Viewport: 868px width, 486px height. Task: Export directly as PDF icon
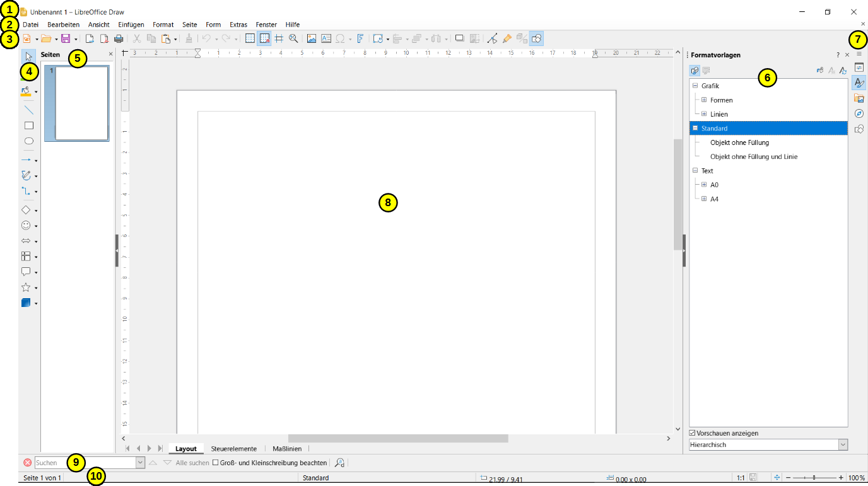click(x=104, y=38)
